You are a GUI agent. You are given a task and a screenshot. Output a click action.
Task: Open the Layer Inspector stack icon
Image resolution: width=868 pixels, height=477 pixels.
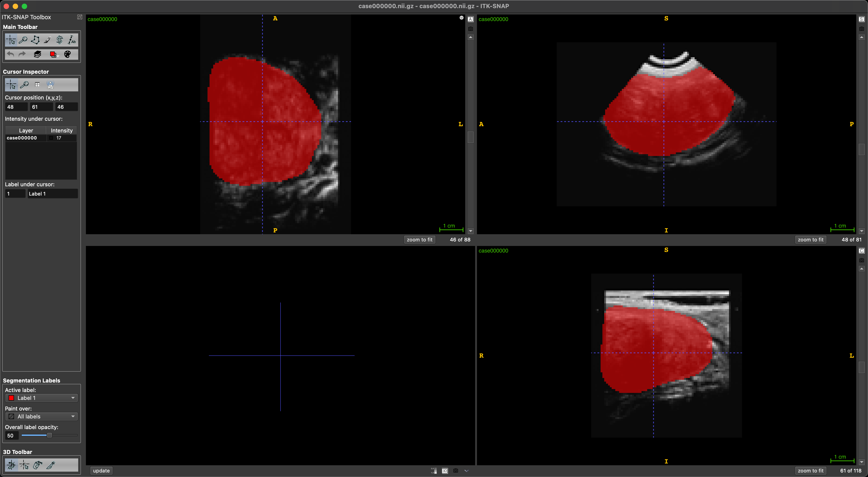(37, 54)
